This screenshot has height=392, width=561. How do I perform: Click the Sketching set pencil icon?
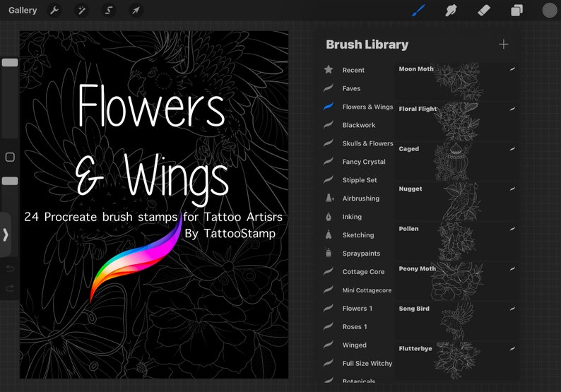(x=329, y=234)
